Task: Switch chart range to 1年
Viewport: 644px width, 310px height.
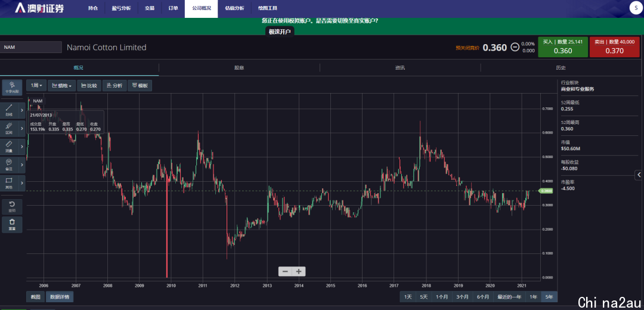Action: pyautogui.click(x=533, y=297)
